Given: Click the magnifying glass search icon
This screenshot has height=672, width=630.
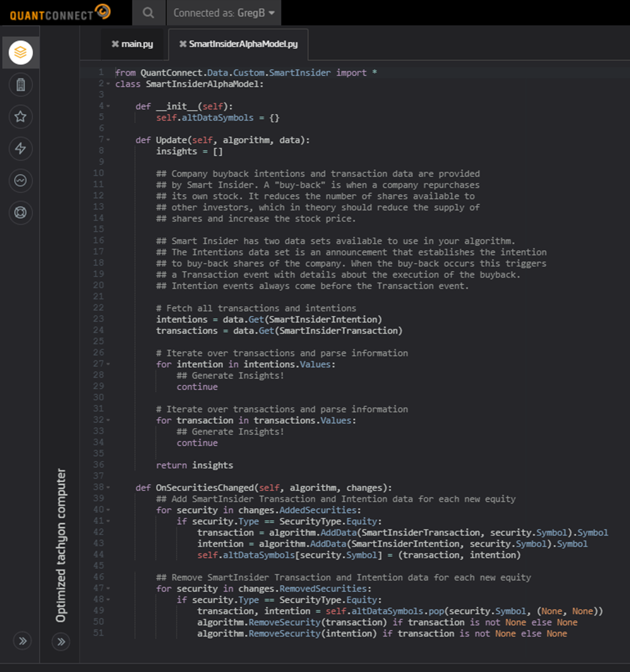Looking at the screenshot, I should click(148, 13).
